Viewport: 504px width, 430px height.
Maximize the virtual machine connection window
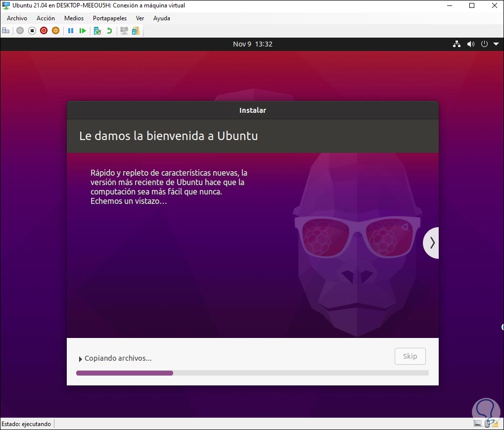pos(472,5)
